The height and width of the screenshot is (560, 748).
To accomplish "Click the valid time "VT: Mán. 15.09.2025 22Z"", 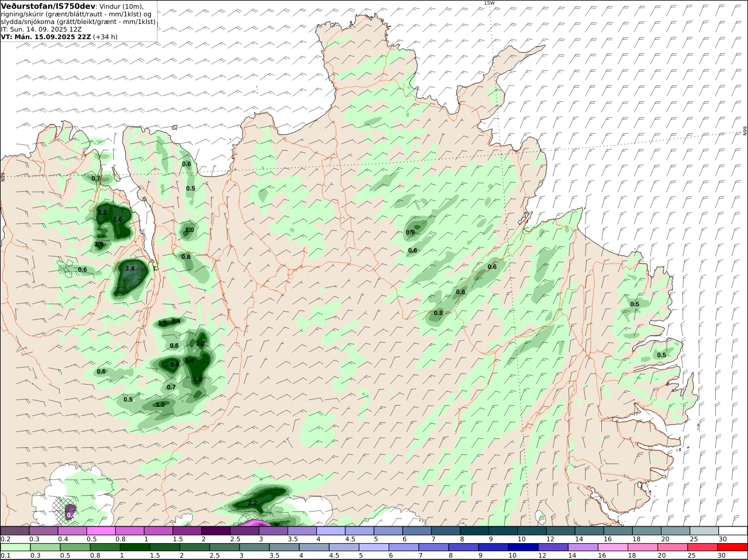I will click(x=46, y=37).
